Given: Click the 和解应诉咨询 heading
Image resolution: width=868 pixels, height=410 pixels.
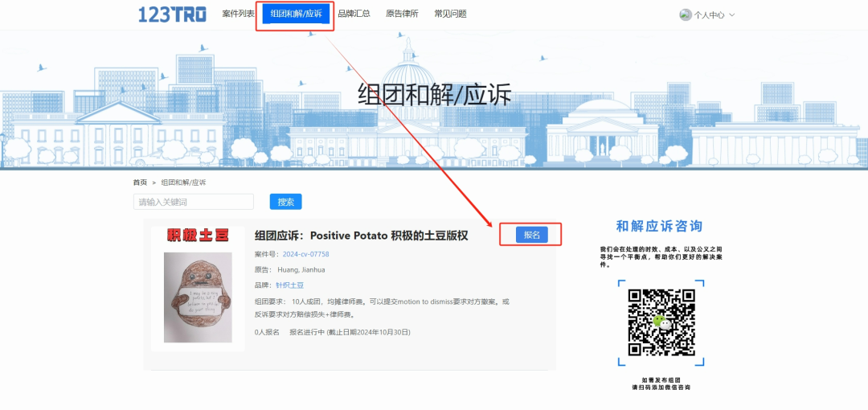Looking at the screenshot, I should (x=660, y=226).
